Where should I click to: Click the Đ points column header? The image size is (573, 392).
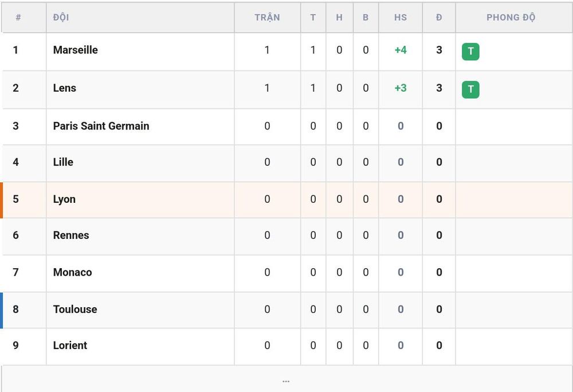[439, 17]
